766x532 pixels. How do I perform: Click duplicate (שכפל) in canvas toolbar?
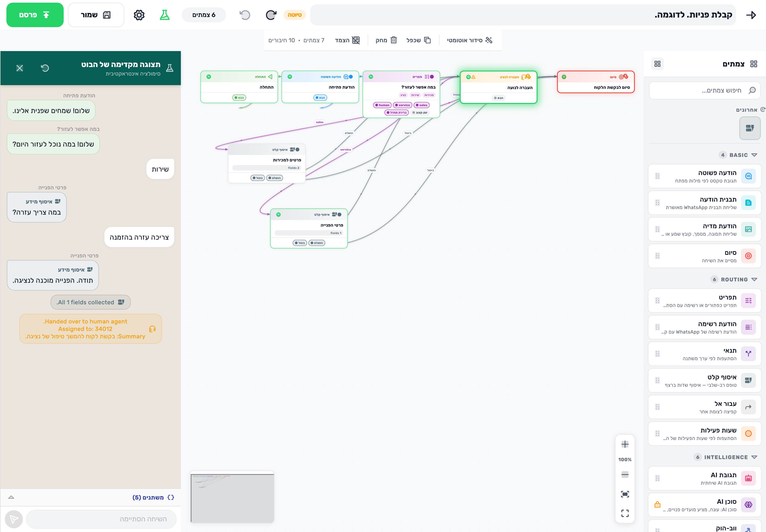[419, 40]
